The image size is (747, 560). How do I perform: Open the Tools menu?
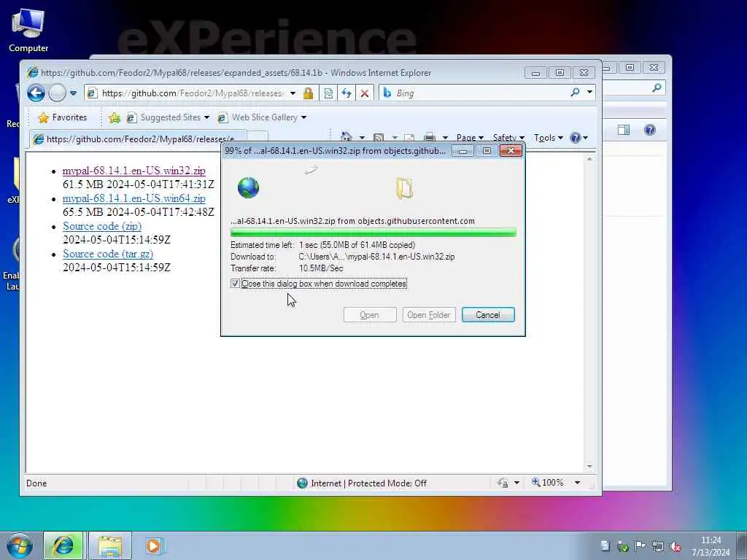pos(548,138)
